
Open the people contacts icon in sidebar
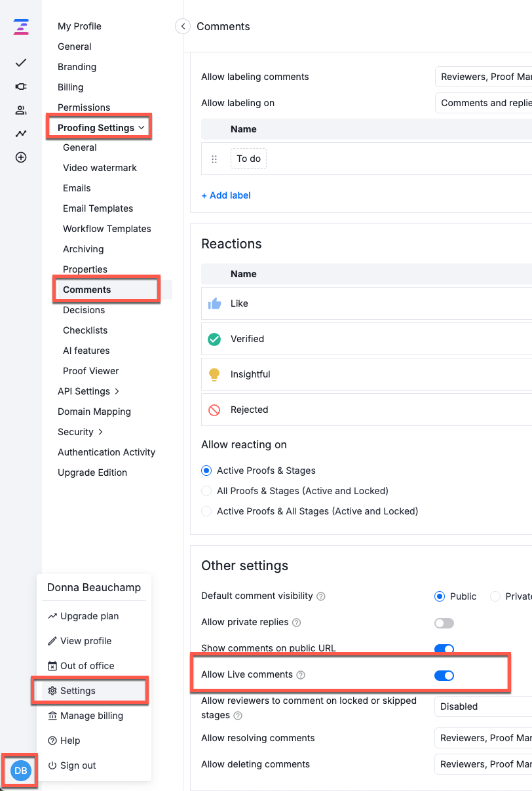pos(21,110)
